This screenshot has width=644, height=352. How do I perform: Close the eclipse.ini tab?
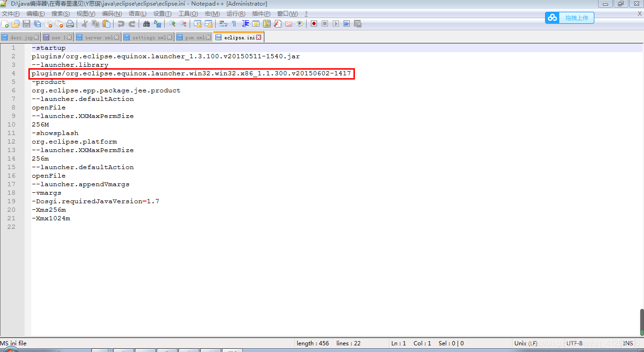[259, 37]
